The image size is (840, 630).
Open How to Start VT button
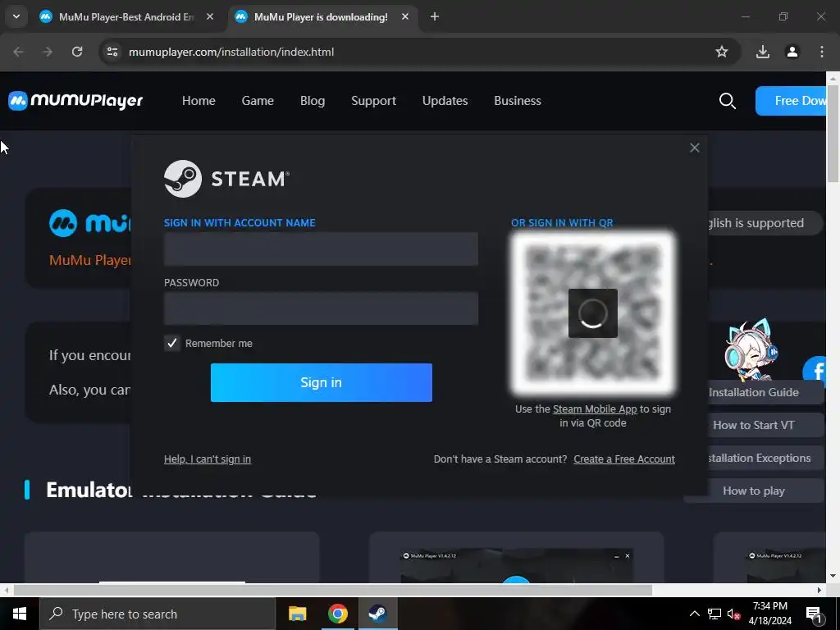[x=766, y=426]
